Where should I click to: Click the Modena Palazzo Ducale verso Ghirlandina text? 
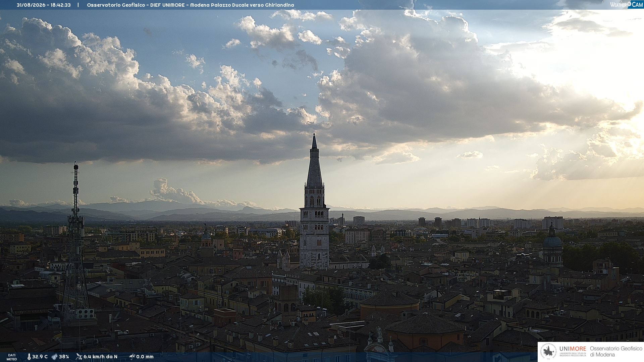[x=242, y=5]
